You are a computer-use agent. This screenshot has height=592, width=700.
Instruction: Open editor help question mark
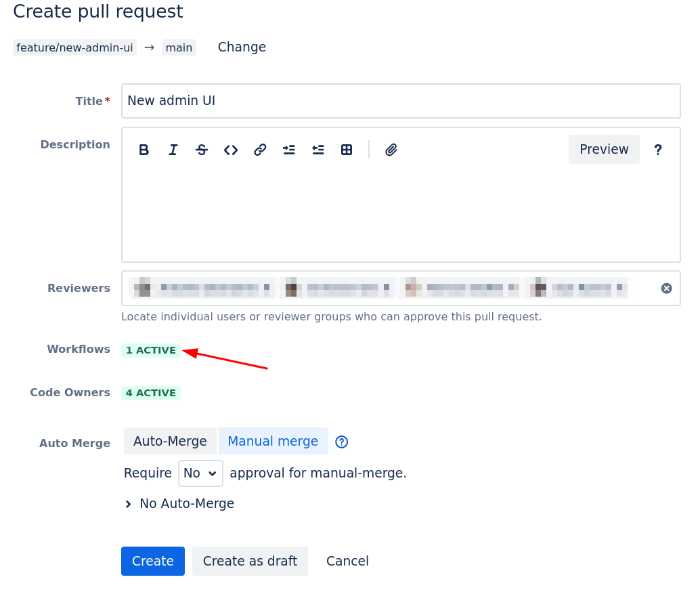click(657, 150)
